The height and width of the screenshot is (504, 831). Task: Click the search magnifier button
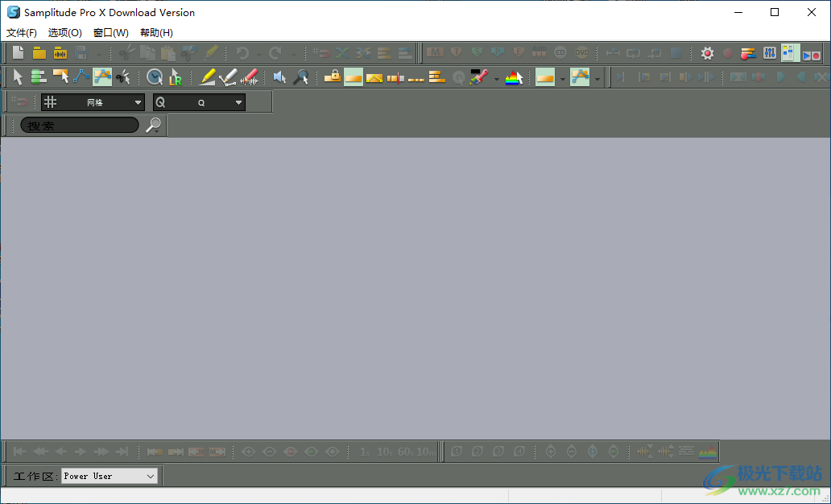152,125
